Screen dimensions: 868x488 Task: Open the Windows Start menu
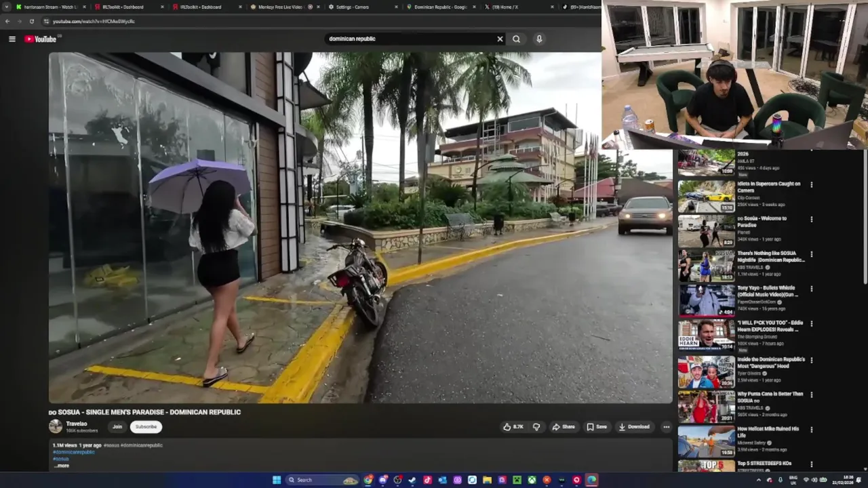(x=277, y=480)
